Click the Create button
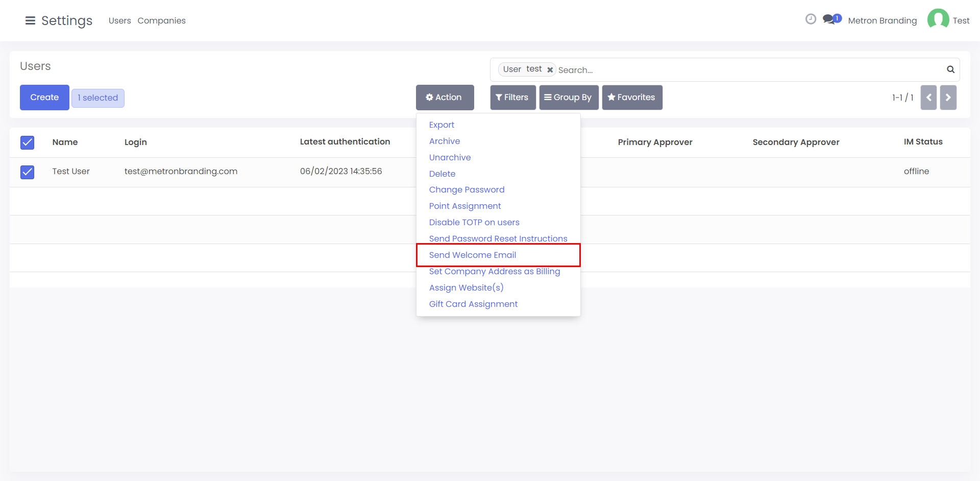 (x=44, y=98)
